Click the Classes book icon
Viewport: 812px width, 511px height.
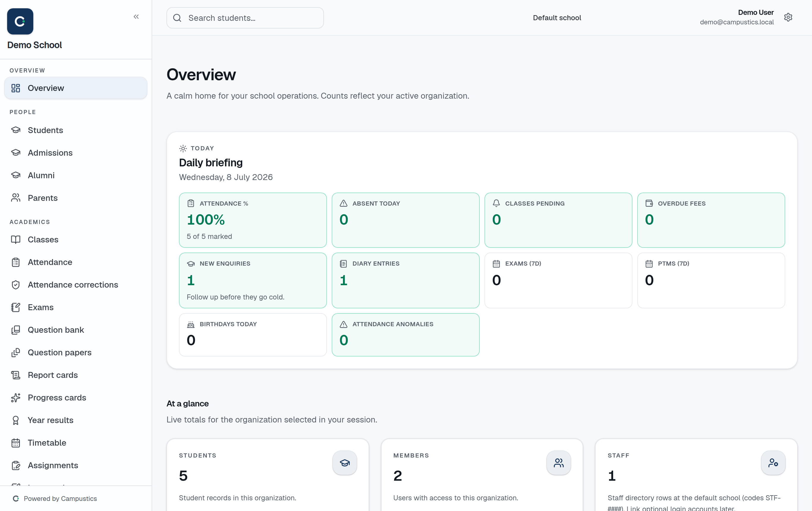point(16,240)
